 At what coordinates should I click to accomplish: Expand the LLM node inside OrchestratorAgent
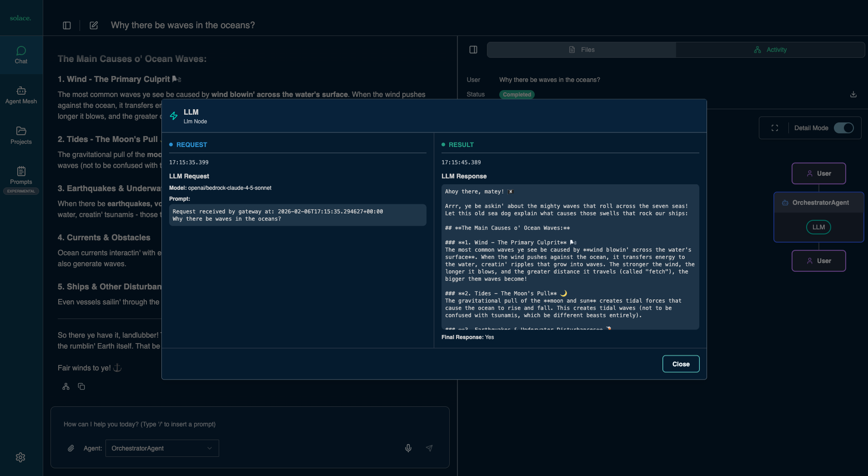[x=818, y=227]
